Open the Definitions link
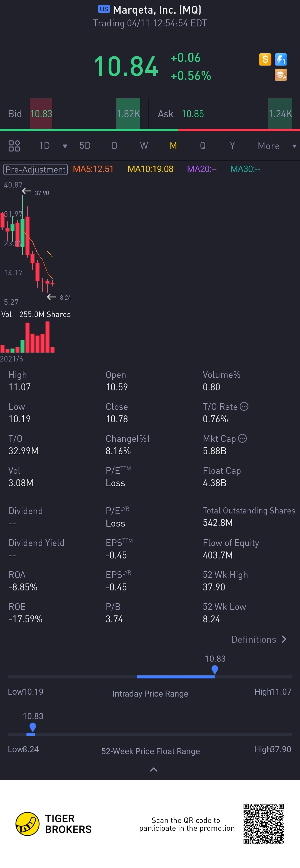300x868 pixels. (x=259, y=639)
